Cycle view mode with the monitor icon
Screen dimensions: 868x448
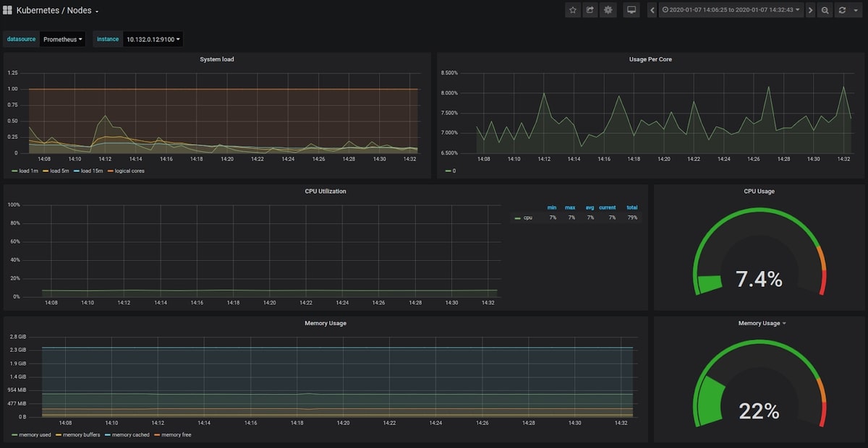pyautogui.click(x=631, y=10)
